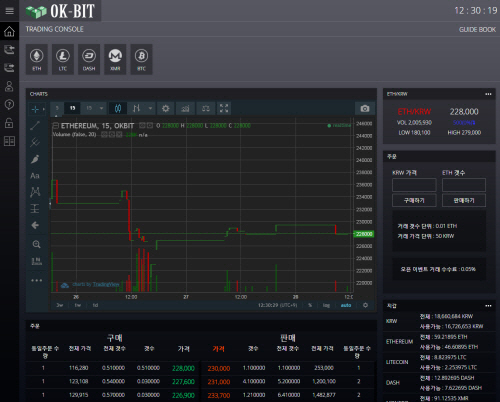
Task: Select the leftmost date range tab below the chart
Action: pyautogui.click(x=60, y=305)
